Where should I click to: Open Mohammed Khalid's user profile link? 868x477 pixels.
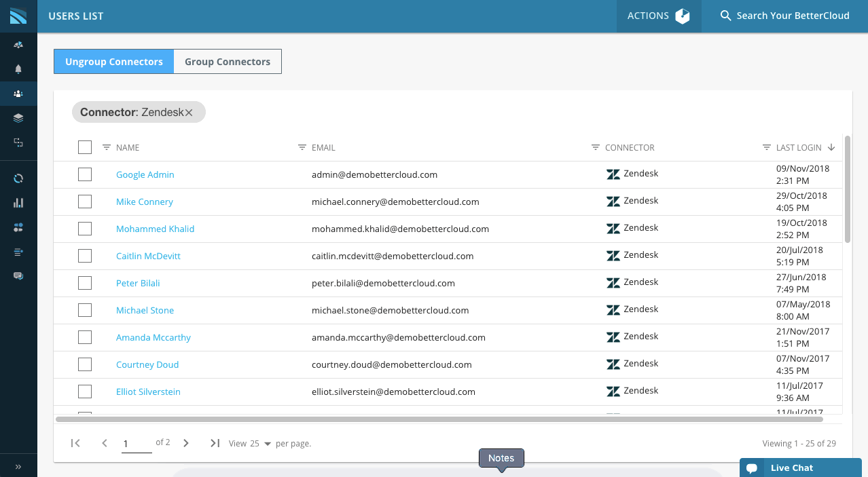[x=155, y=229]
